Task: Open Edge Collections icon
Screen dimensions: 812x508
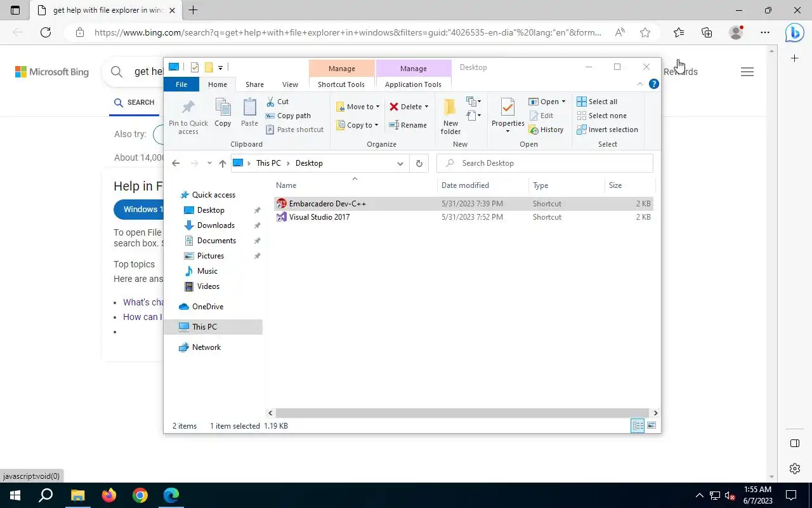Action: click(x=707, y=32)
